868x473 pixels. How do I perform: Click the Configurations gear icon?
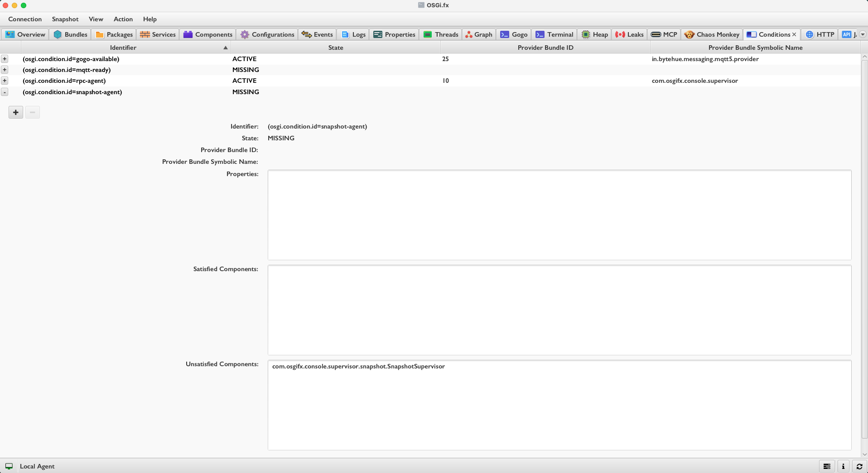245,34
